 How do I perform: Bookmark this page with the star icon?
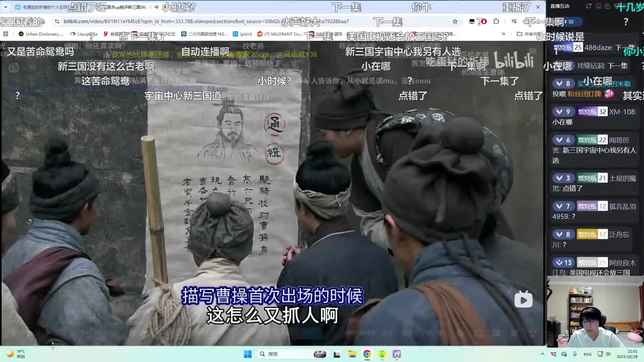pos(455,22)
